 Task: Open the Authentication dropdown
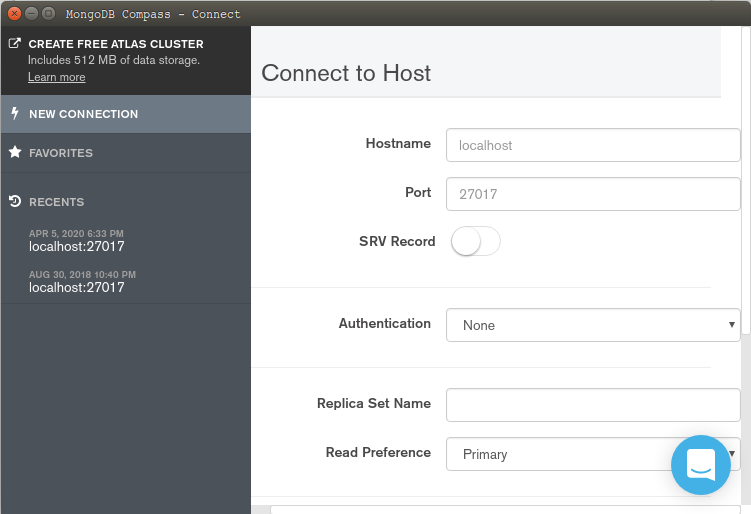[x=593, y=325]
